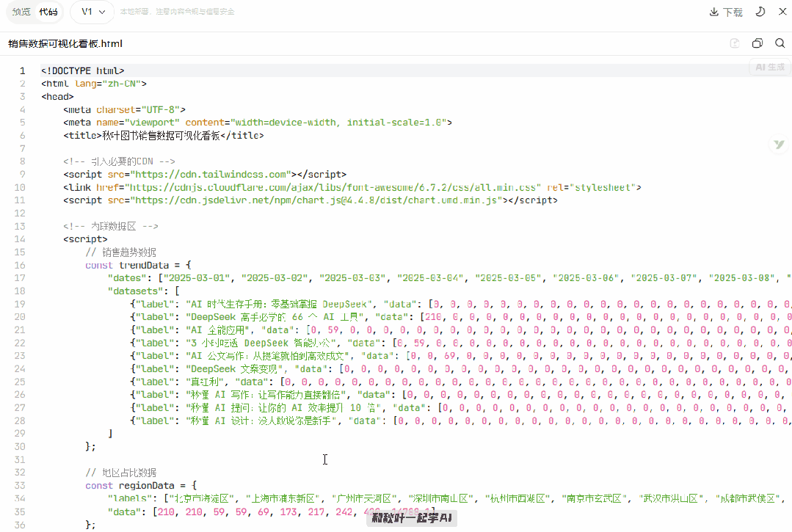
Task: Click the <head> tag on line 3
Action: coord(57,96)
